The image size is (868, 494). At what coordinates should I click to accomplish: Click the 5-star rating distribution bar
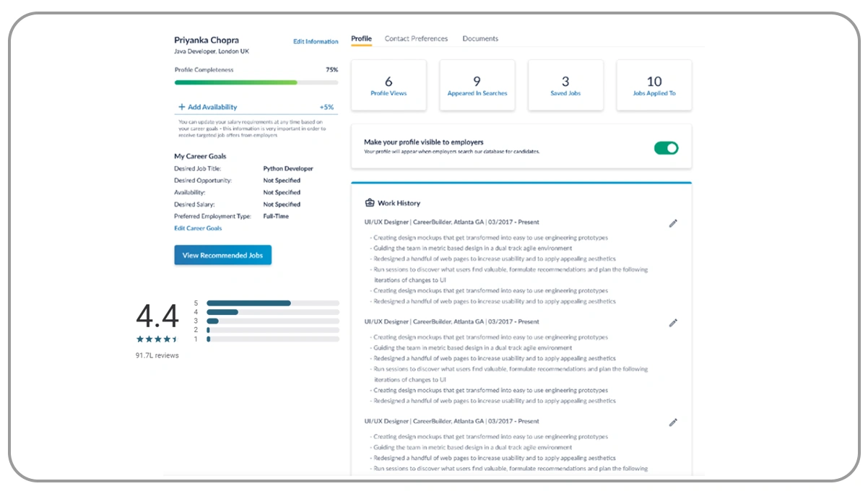coord(272,303)
